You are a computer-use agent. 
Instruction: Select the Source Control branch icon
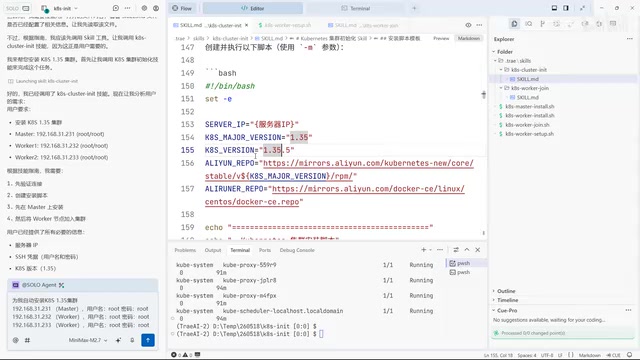[x=542, y=24]
